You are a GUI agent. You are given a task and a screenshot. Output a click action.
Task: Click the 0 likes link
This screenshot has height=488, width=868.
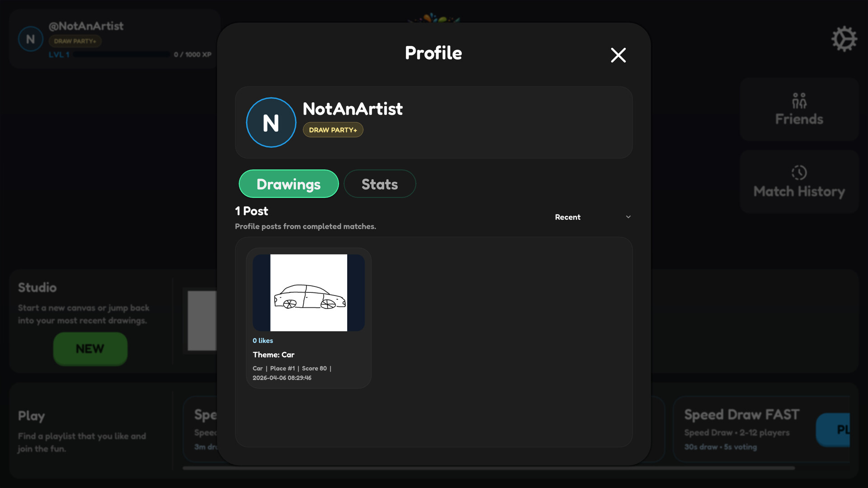263,341
